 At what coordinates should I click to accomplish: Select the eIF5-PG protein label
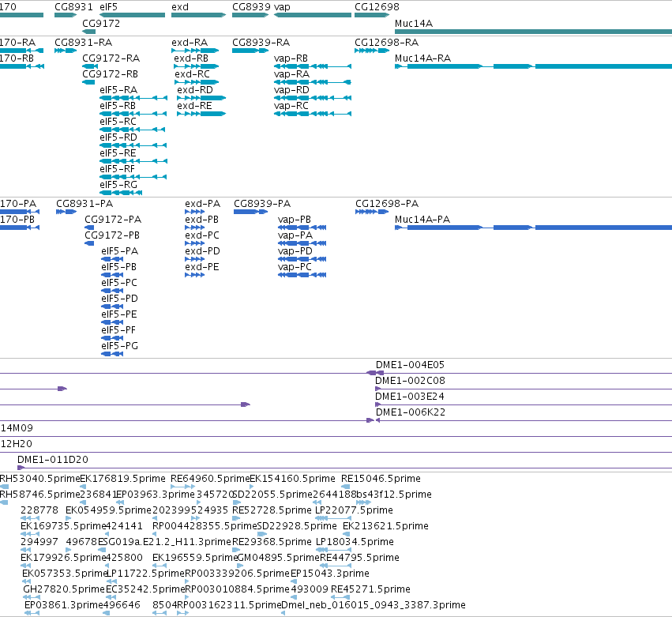(x=119, y=346)
